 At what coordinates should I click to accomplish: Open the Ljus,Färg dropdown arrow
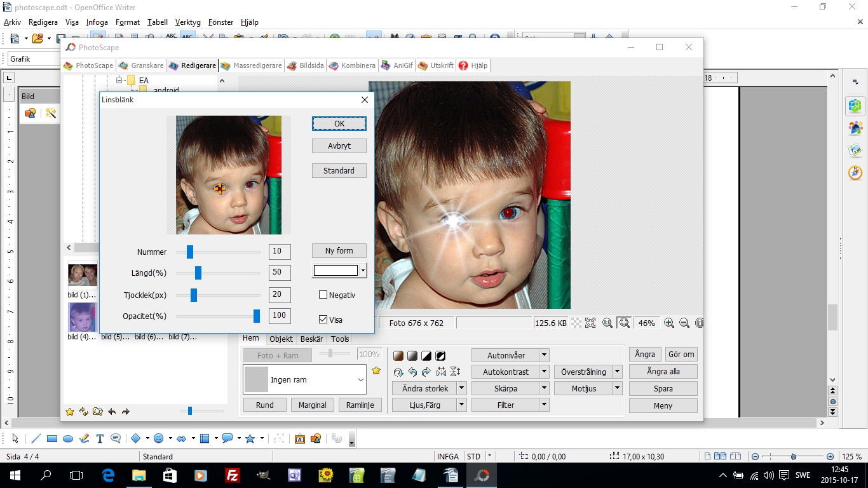point(462,405)
